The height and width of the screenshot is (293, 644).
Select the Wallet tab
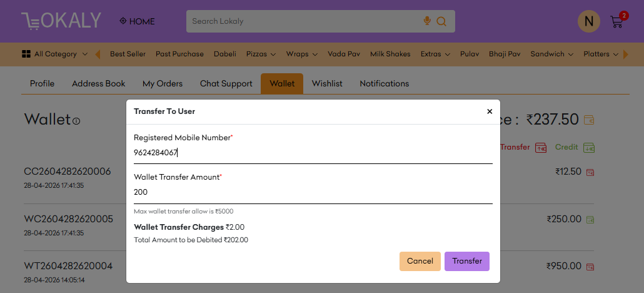pos(282,83)
